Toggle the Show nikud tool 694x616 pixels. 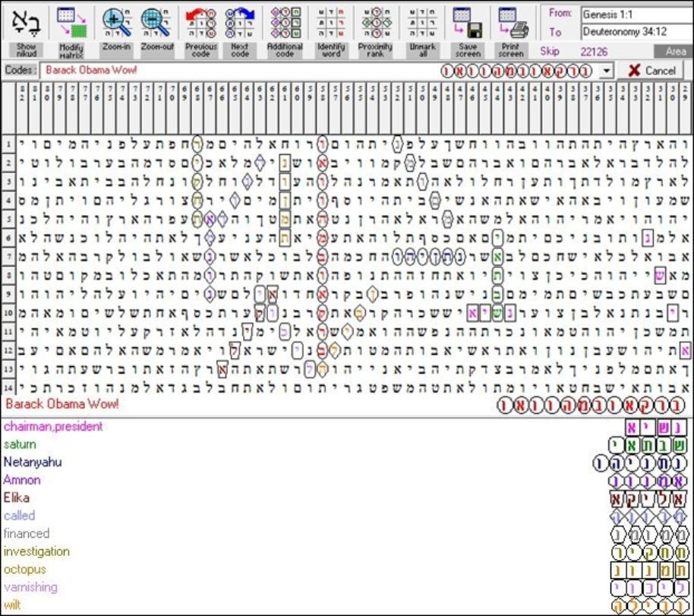coord(26,31)
